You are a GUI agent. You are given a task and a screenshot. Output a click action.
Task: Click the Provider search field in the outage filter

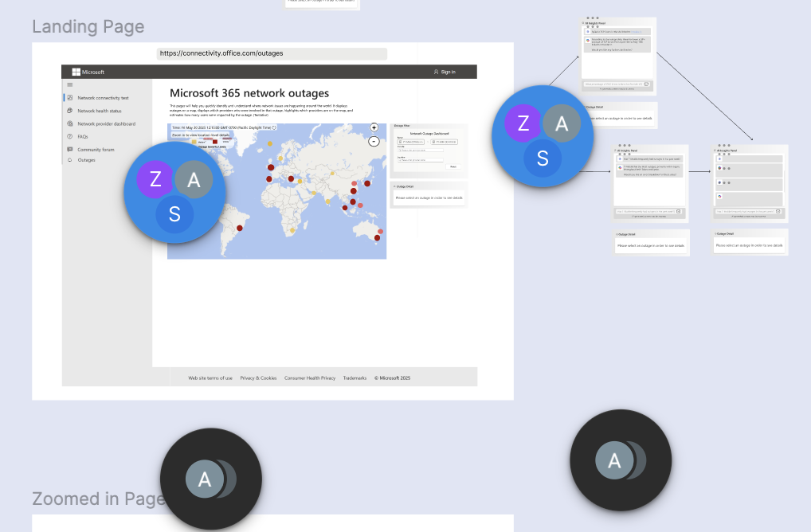click(420, 151)
